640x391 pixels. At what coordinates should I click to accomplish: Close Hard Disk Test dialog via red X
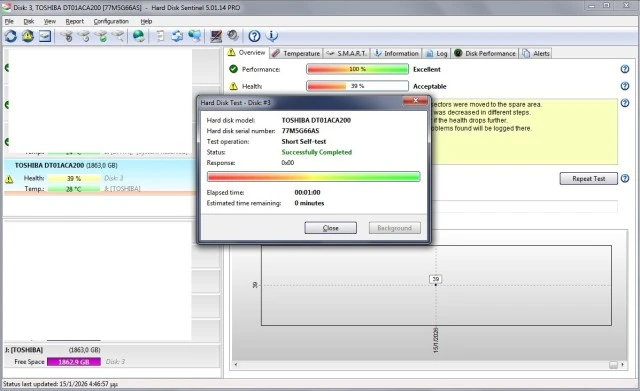point(415,100)
